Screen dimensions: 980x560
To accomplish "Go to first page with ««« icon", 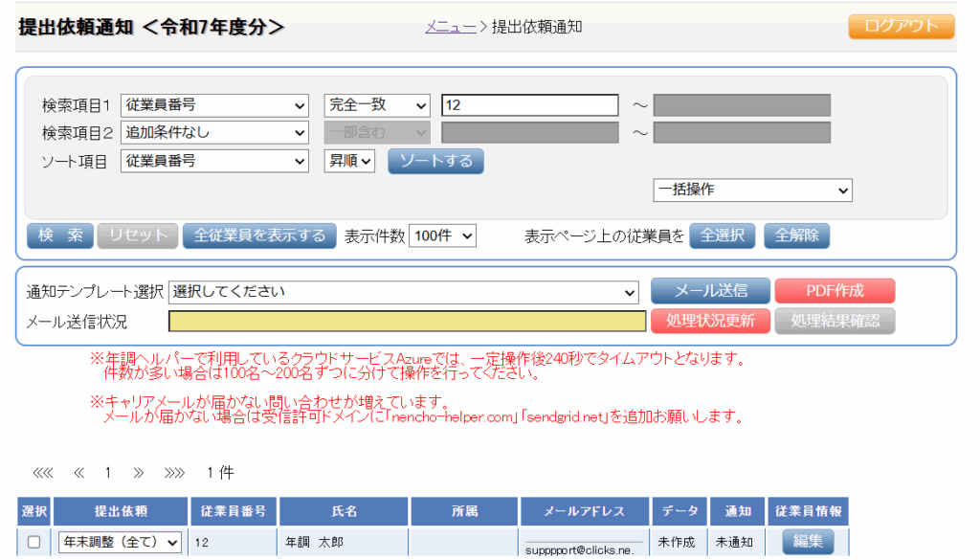I will tap(43, 473).
